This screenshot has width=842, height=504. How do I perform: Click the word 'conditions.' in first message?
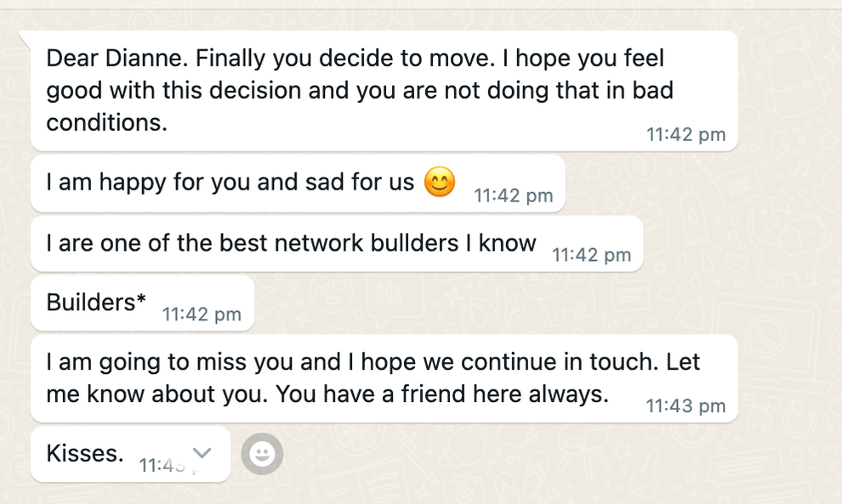pyautogui.click(x=107, y=123)
